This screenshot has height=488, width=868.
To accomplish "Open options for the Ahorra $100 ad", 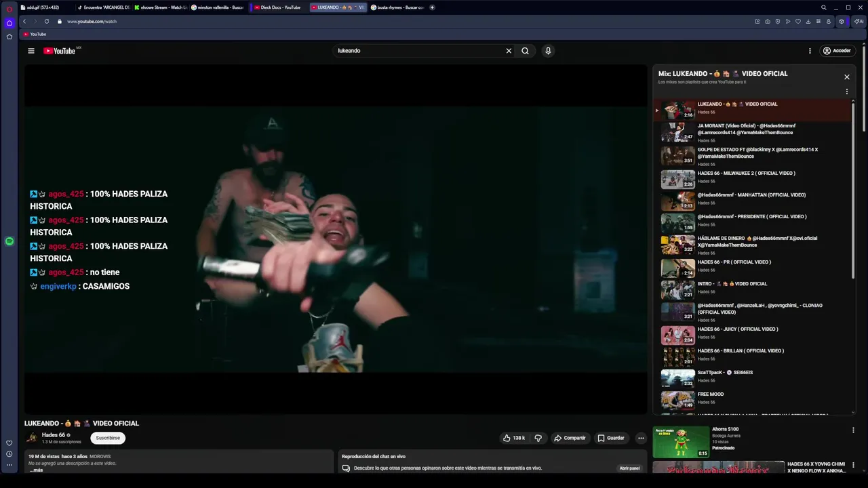I will 853,430.
